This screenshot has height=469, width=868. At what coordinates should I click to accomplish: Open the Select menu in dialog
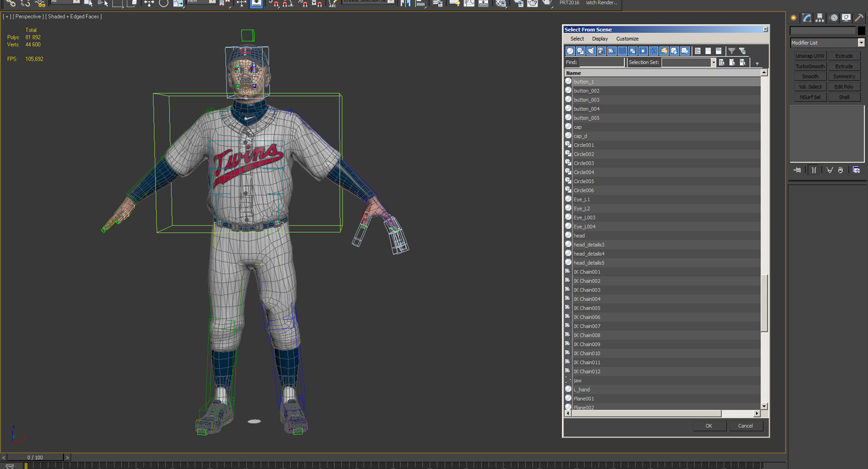coord(577,39)
